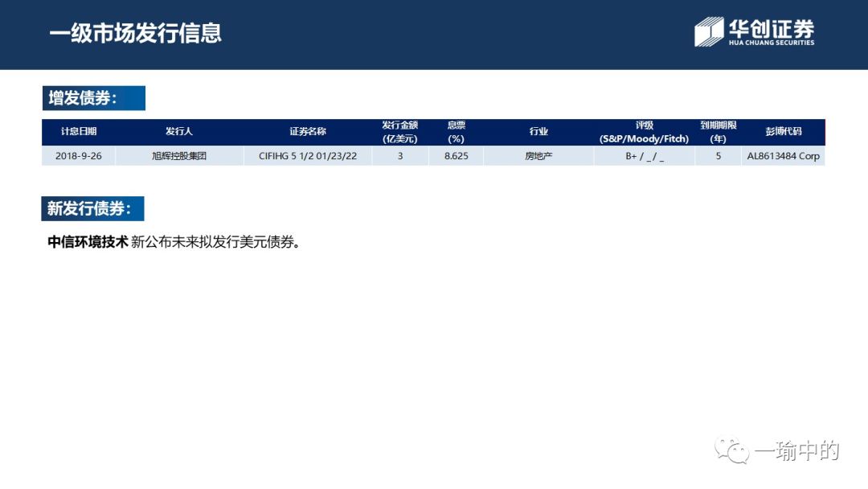Click the issue amount cell 3

(400, 156)
